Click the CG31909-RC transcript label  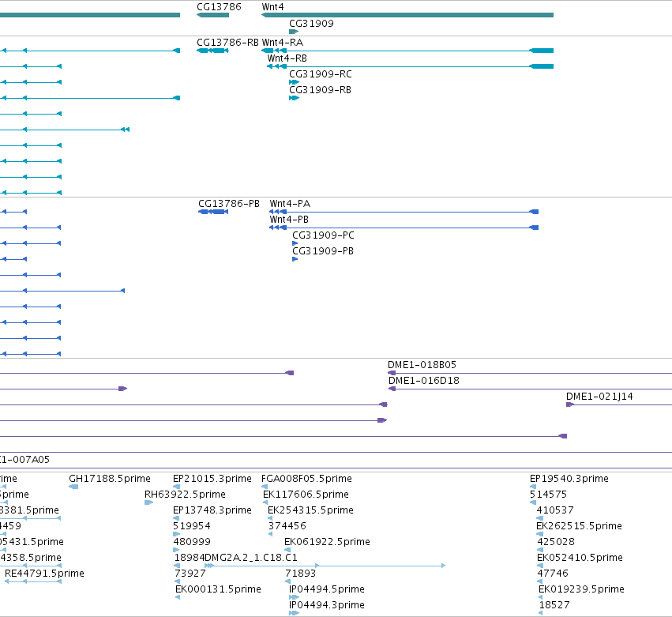pos(321,74)
